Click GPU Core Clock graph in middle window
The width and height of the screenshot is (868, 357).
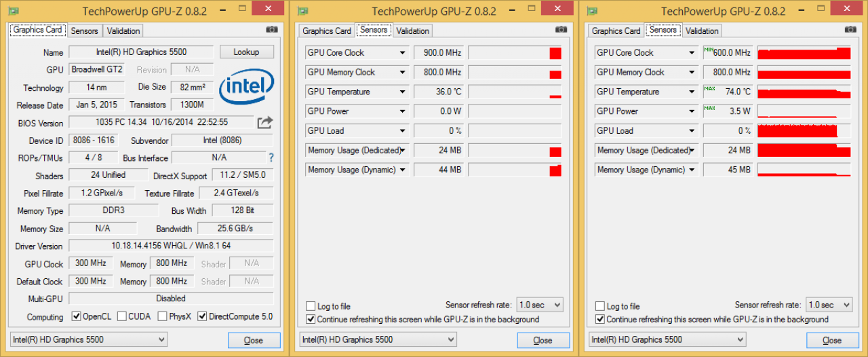(515, 53)
